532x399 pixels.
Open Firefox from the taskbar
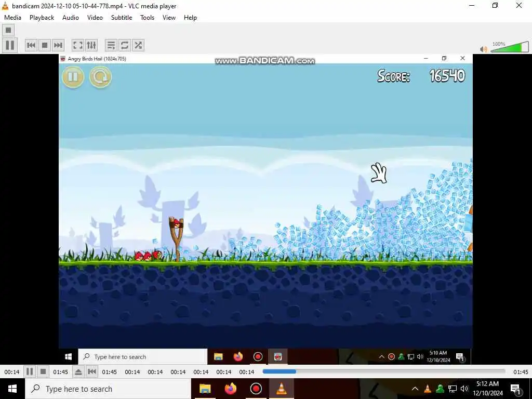(x=230, y=389)
